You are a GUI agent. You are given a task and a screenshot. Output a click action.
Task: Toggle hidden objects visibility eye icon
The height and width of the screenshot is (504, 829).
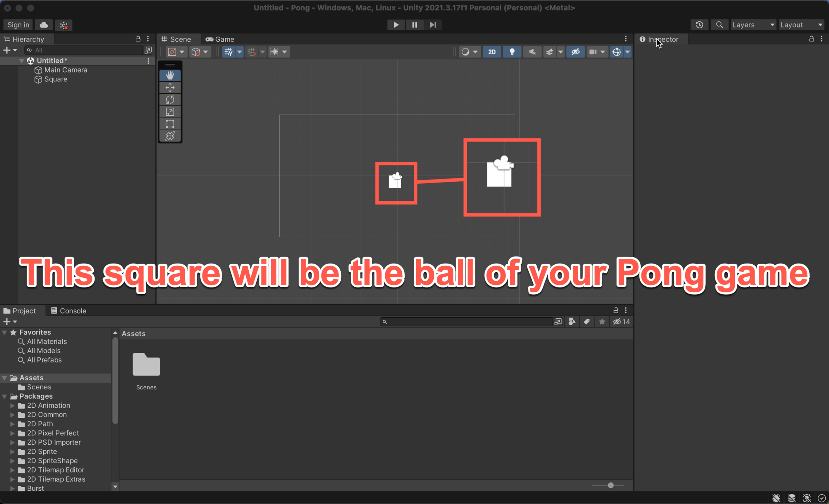pos(575,52)
